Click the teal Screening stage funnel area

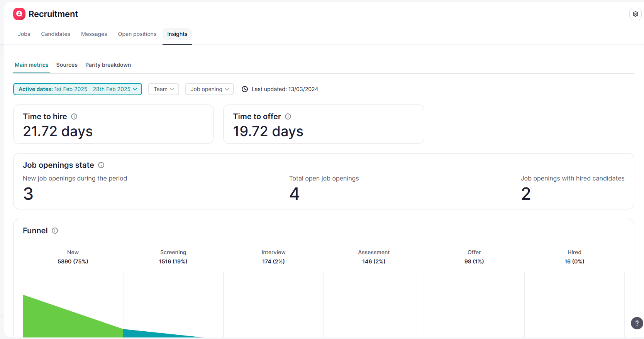click(x=147, y=334)
